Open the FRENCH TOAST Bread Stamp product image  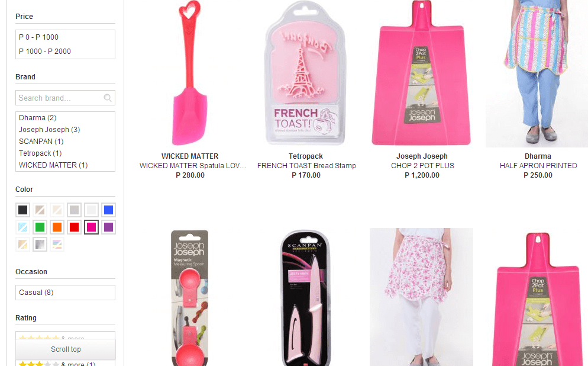pos(306,73)
